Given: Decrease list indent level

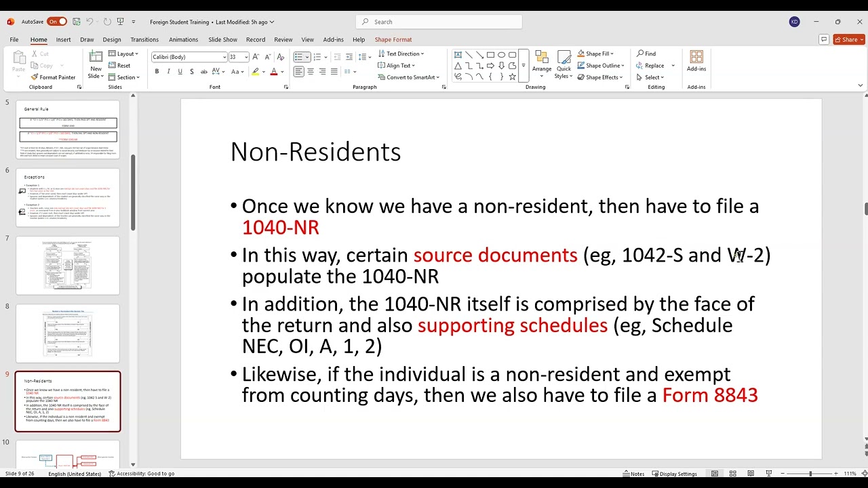Looking at the screenshot, I should (337, 57).
